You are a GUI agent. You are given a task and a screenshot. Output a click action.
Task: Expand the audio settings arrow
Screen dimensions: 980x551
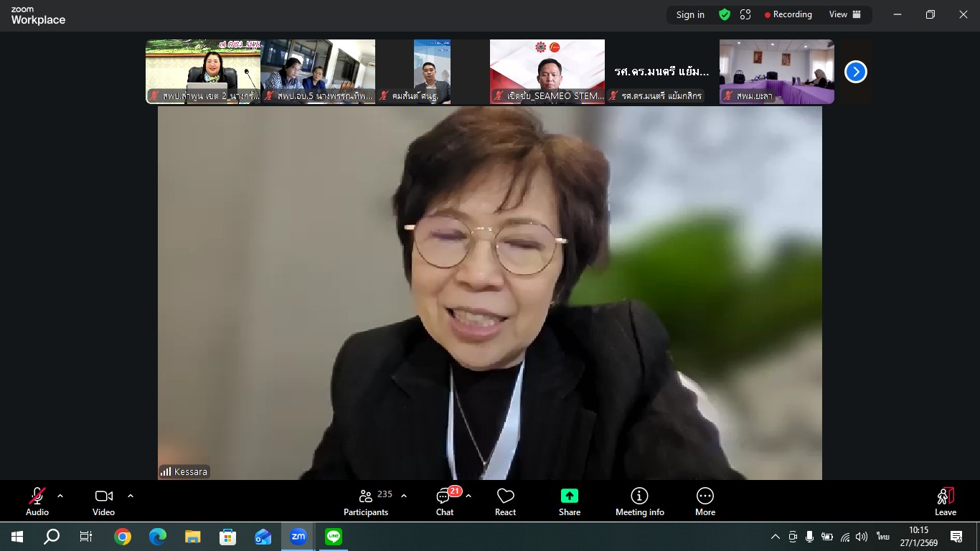(60, 496)
